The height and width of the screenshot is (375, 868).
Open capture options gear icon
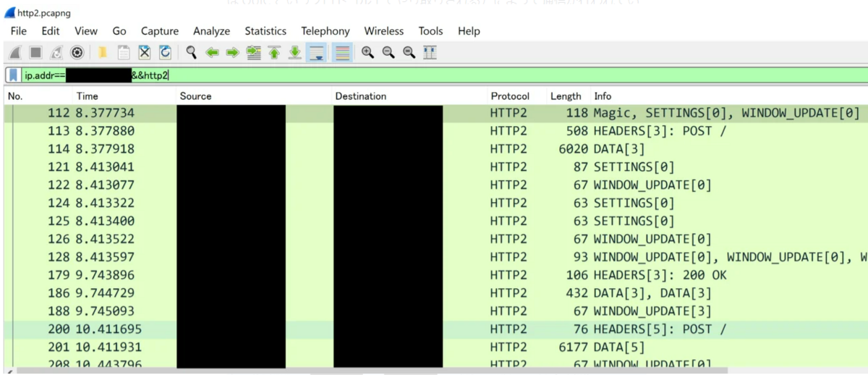[x=77, y=52]
